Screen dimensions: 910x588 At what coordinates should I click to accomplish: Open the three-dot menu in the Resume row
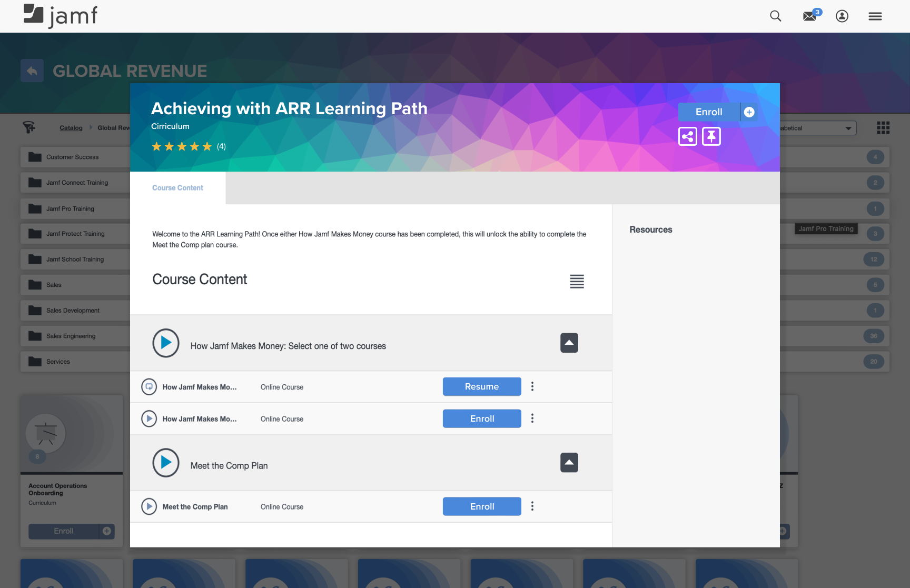[532, 386]
